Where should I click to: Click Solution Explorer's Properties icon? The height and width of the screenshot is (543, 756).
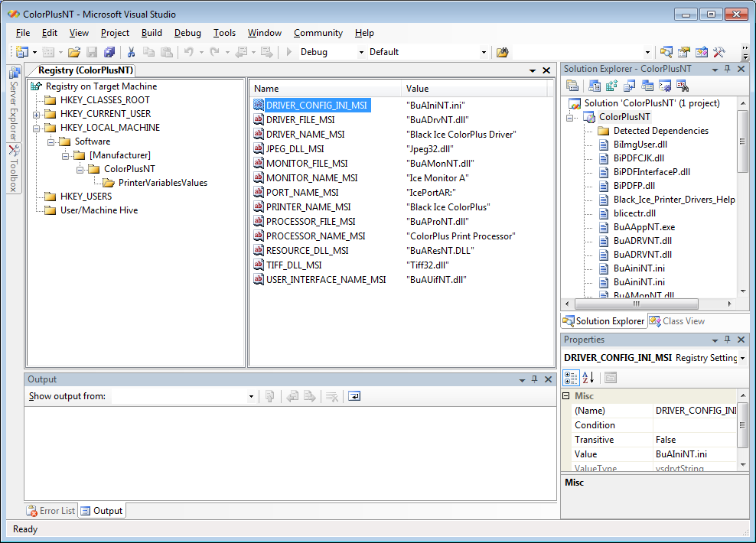[x=572, y=86]
